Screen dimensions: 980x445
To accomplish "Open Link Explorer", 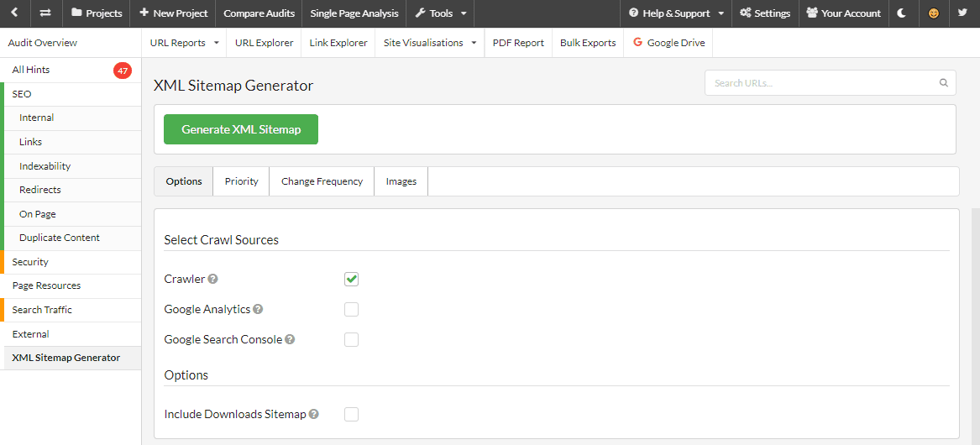I will click(338, 43).
